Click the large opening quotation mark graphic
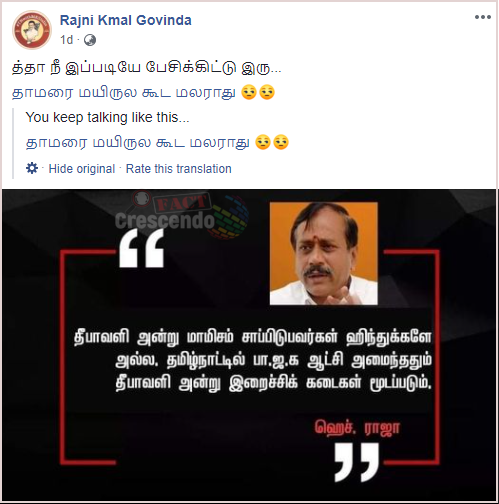This screenshot has width=499, height=504. click(x=142, y=248)
